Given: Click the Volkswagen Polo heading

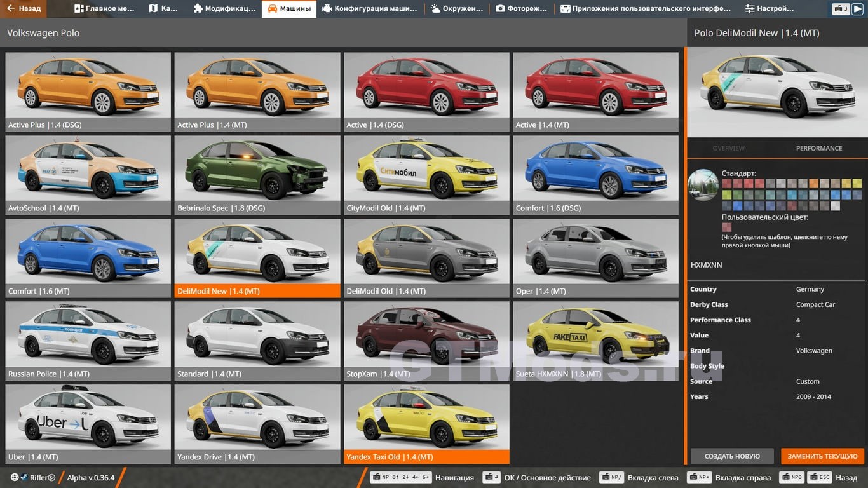Looking at the screenshot, I should point(43,32).
